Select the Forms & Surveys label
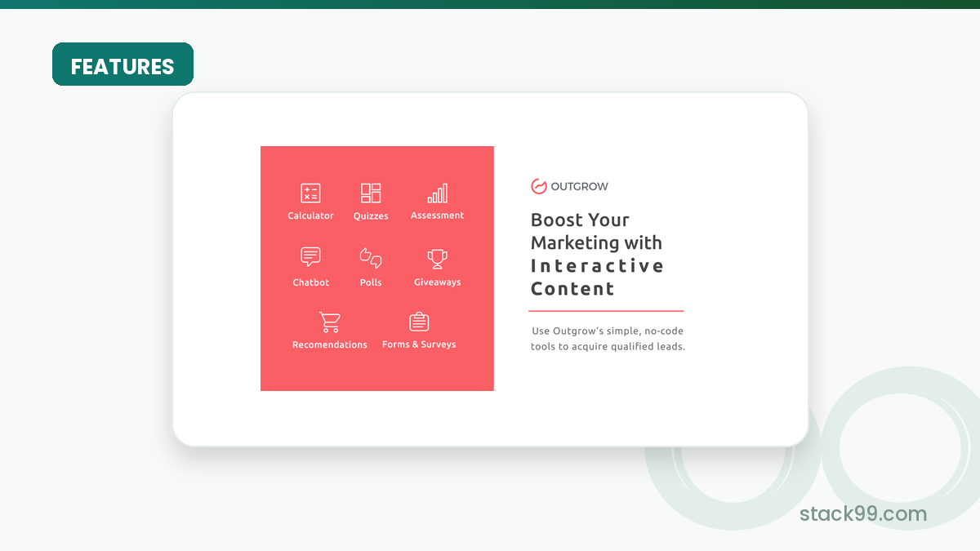 pos(419,344)
